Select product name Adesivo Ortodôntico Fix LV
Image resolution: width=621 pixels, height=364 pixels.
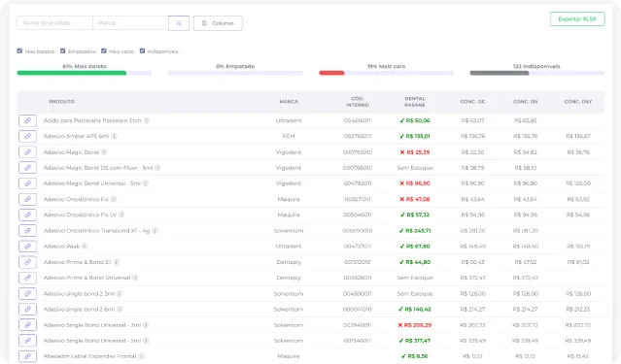pyautogui.click(x=80, y=215)
